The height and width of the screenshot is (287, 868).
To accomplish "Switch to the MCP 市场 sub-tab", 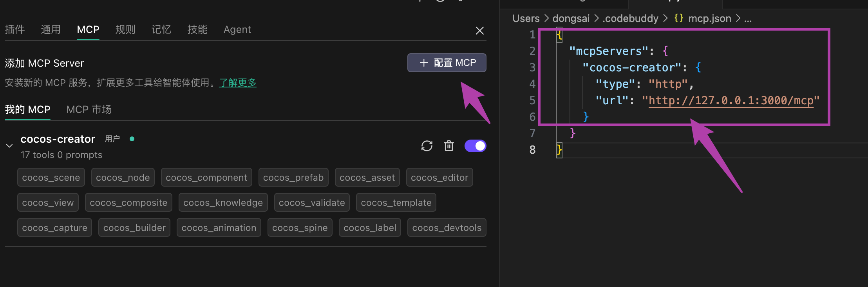I will pos(89,109).
